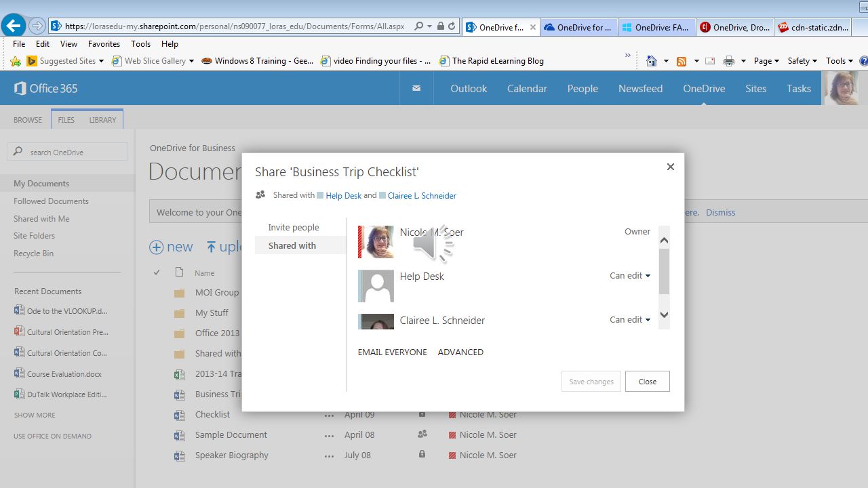The height and width of the screenshot is (488, 868).
Task: Expand the Web Slice Gallery dropdown
Action: point(191,61)
